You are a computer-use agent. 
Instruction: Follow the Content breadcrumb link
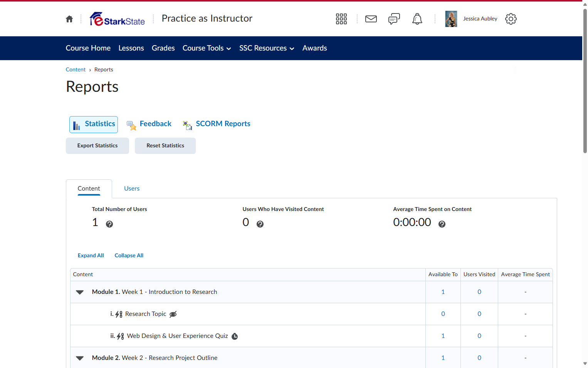76,70
